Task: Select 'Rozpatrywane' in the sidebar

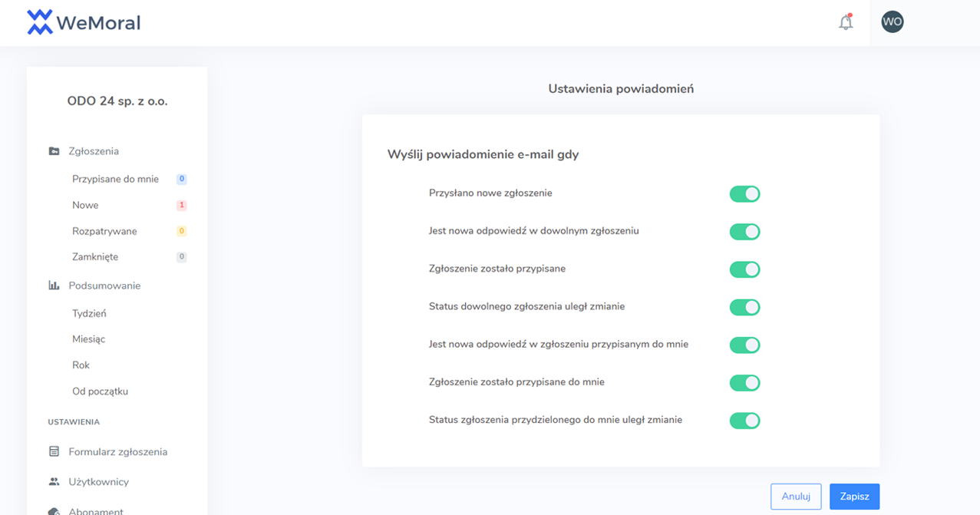Action: [104, 231]
